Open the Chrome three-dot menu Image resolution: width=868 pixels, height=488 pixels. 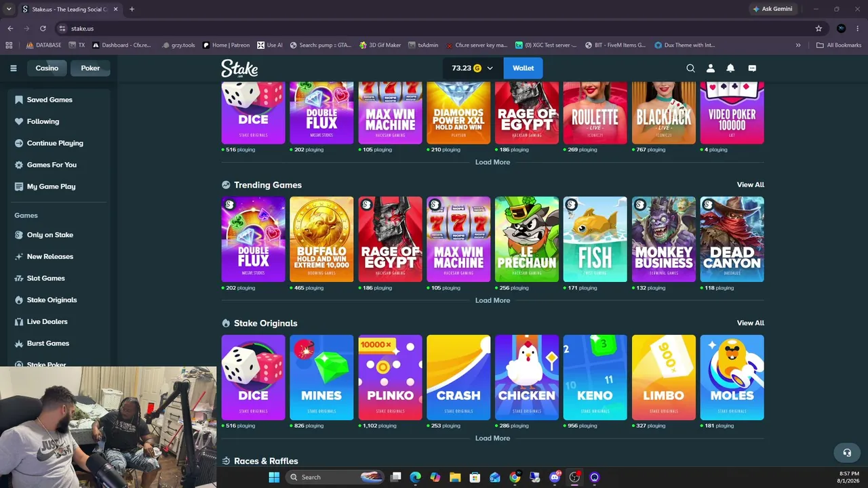pos(859,28)
